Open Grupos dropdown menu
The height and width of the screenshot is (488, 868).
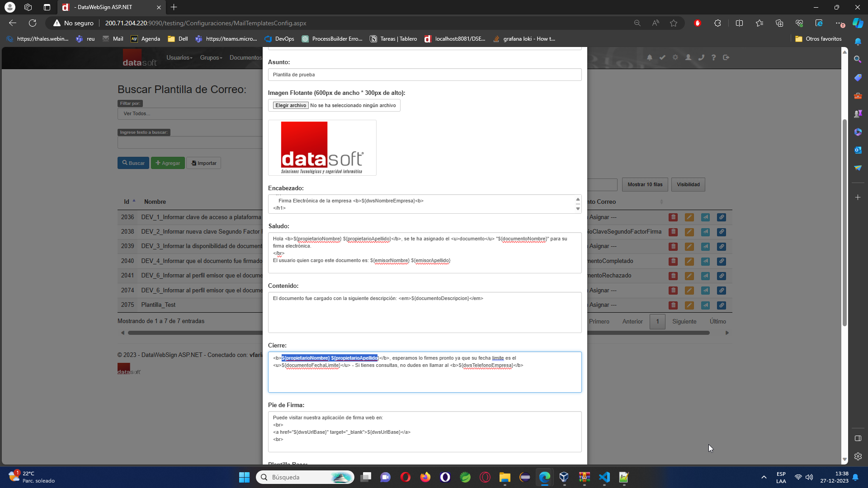tap(211, 58)
